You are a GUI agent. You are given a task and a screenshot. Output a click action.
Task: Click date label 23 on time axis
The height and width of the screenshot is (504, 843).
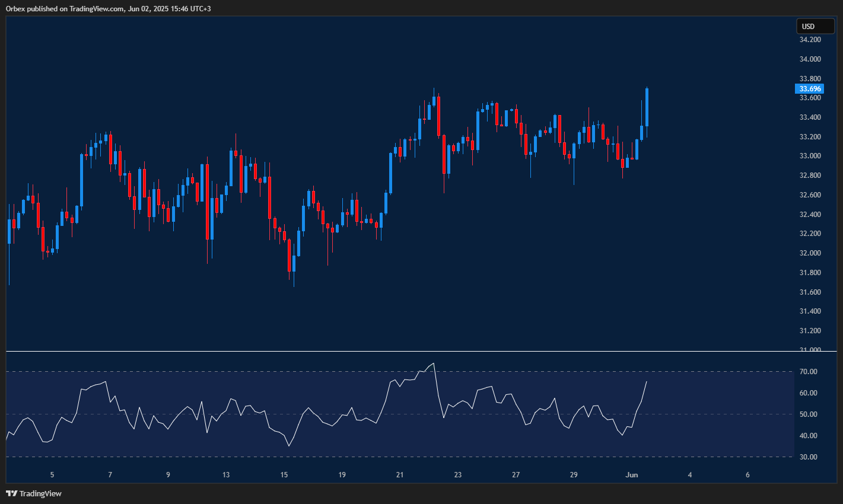tap(458, 475)
